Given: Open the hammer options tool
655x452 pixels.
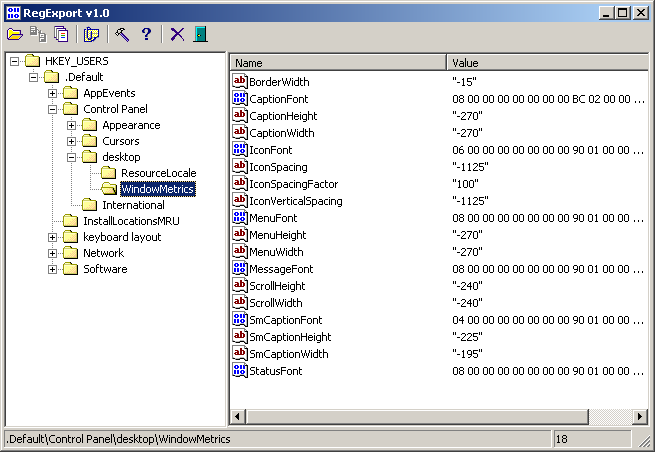Looking at the screenshot, I should (x=122, y=34).
